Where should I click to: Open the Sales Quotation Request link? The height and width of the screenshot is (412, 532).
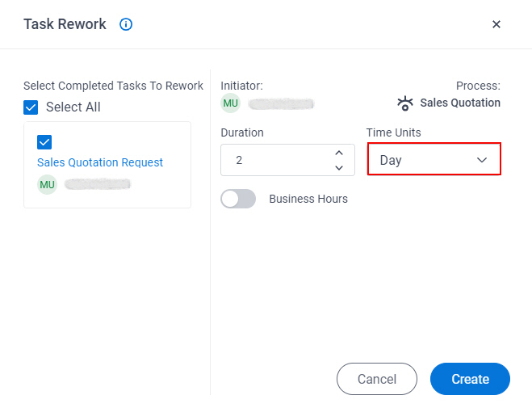pos(100,162)
